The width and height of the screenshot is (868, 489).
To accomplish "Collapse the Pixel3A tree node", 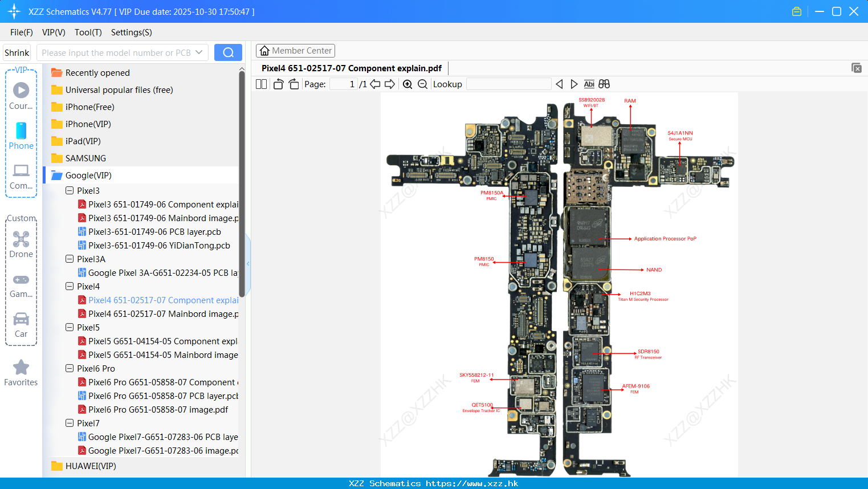I will (70, 259).
